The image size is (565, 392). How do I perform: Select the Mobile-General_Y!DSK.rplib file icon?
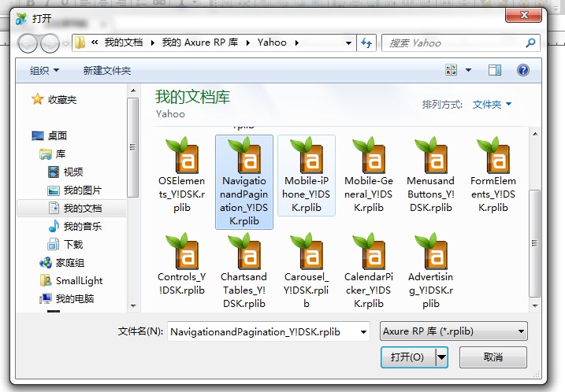(369, 156)
